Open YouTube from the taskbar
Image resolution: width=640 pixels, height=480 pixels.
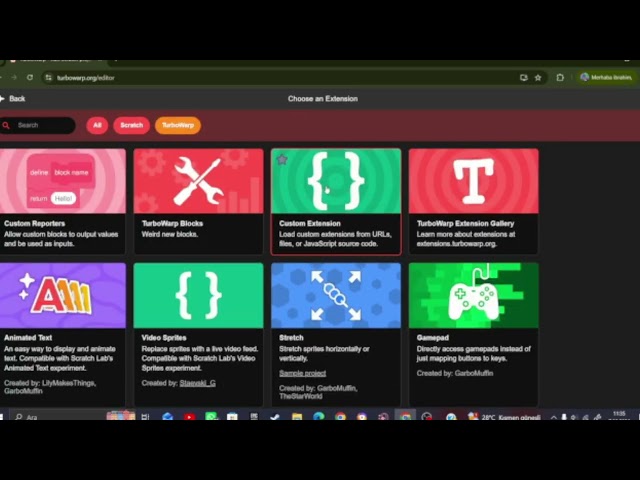click(189, 417)
